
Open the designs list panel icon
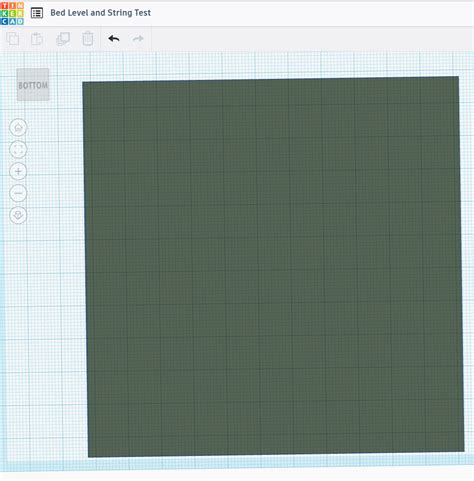point(37,13)
